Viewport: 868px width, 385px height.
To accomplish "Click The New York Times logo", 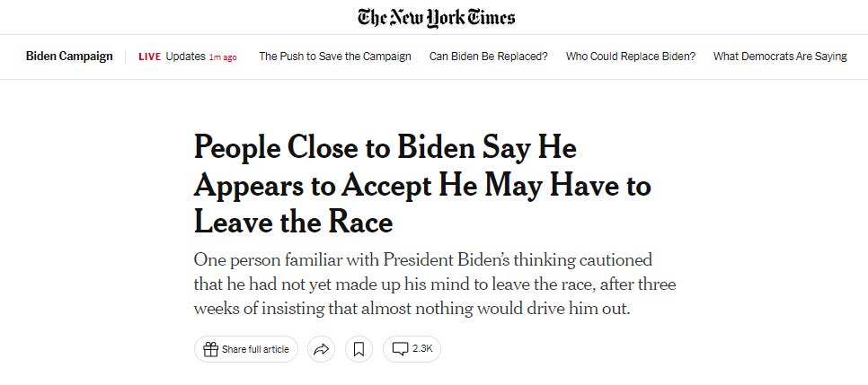I will pyautogui.click(x=436, y=17).
